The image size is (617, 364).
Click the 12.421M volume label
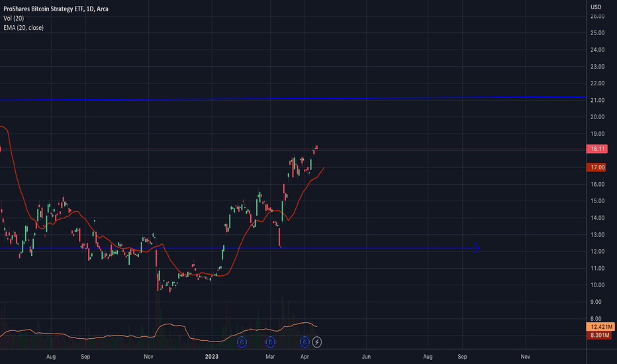click(x=600, y=327)
